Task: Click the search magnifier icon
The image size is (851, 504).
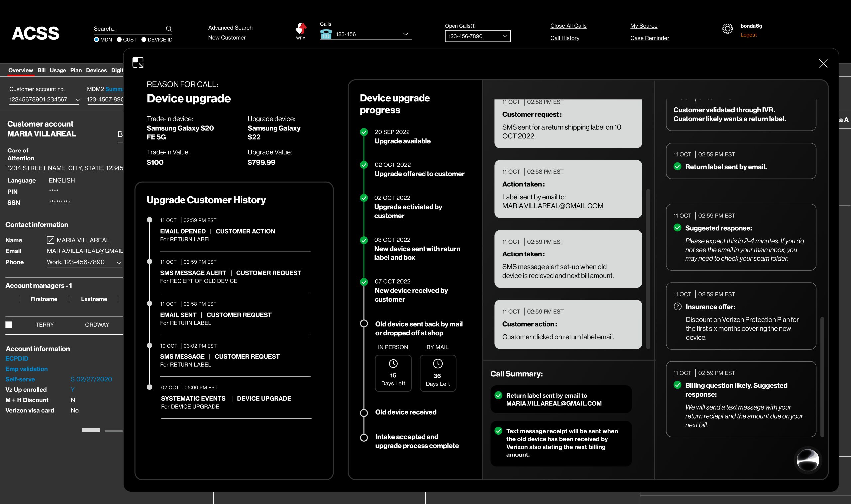Action: pos(169,29)
